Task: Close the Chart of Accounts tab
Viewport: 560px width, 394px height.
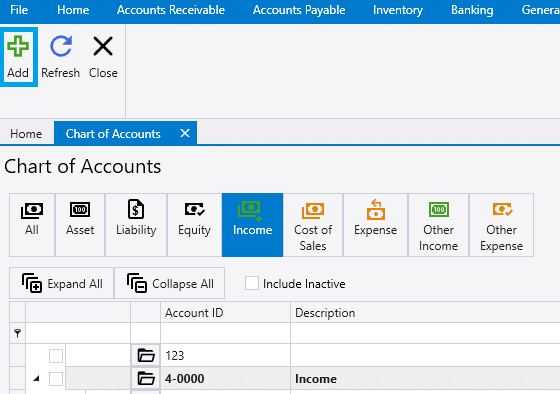Action: [x=185, y=133]
